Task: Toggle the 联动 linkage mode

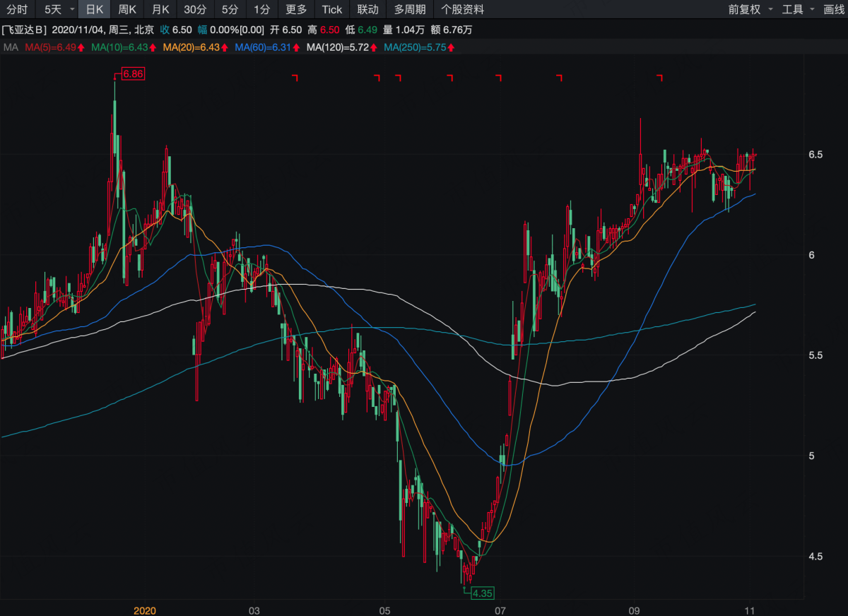Action: coord(368,9)
